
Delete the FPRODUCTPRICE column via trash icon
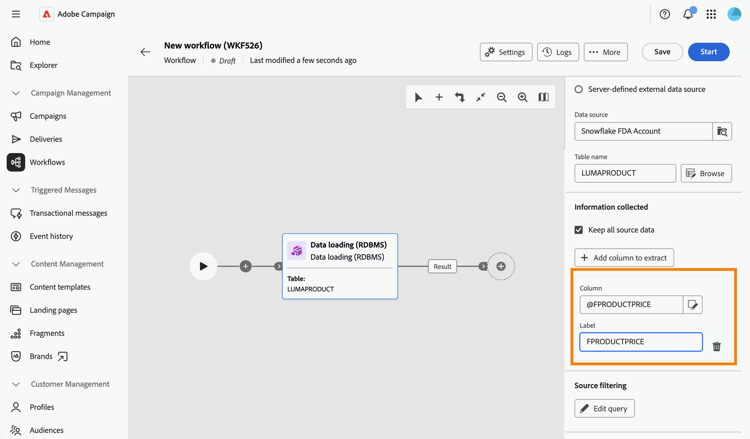point(717,346)
